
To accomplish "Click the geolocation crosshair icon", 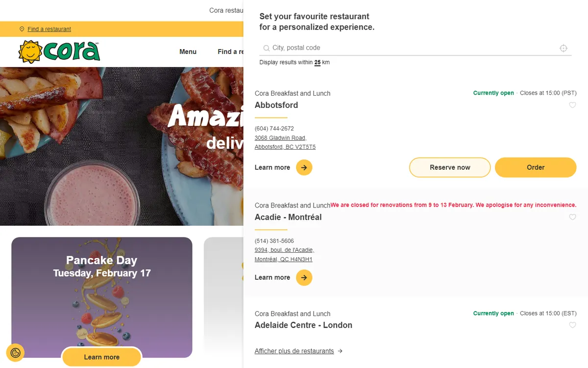I will click(x=563, y=48).
